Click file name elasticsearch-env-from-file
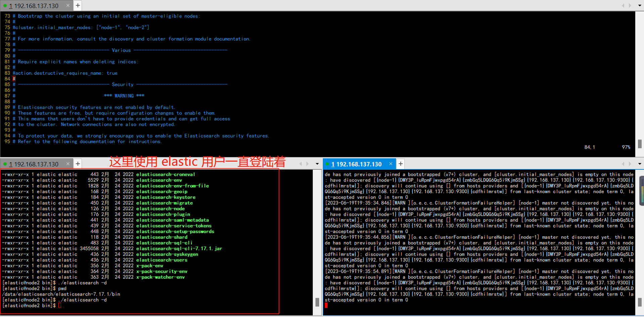 click(172, 186)
